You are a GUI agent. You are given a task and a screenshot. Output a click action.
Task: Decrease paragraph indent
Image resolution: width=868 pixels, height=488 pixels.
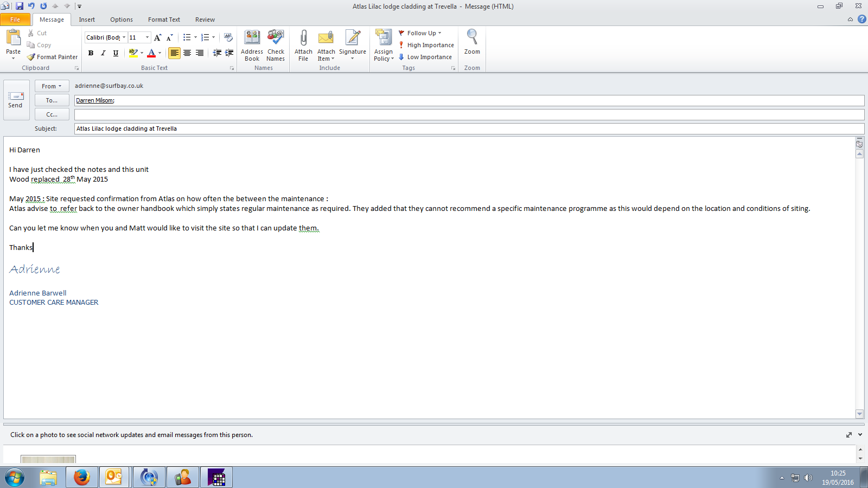coord(217,53)
